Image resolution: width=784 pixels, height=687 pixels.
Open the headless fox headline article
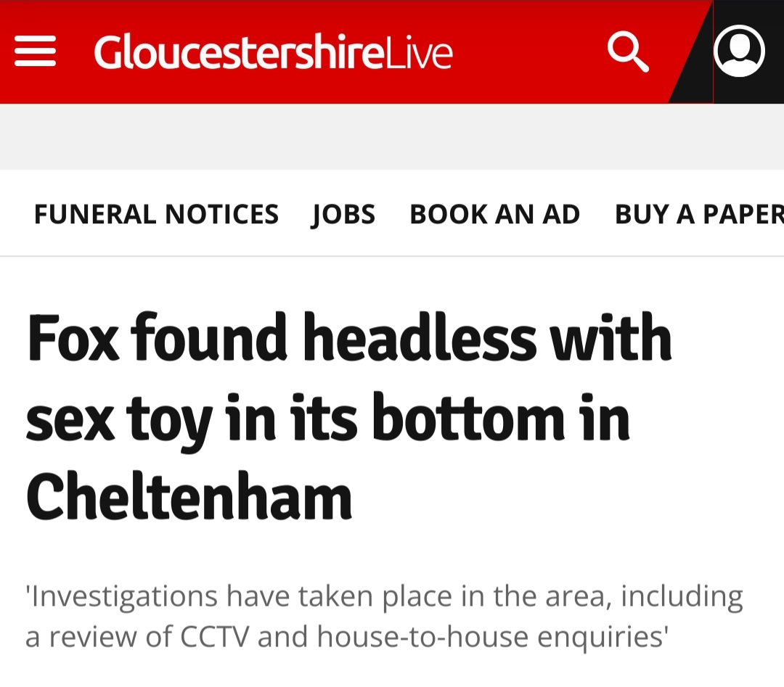click(348, 417)
